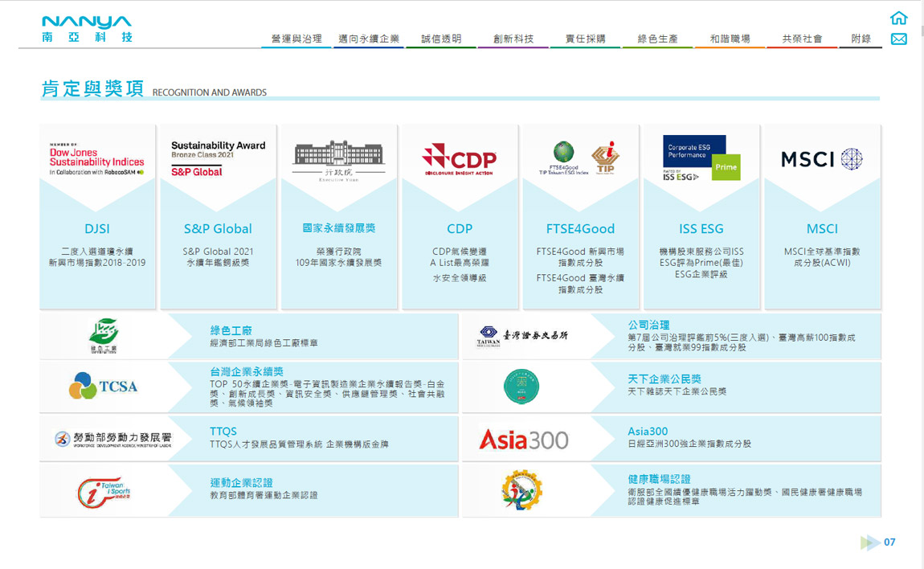Click the 綠色工廠 heading

(231, 330)
